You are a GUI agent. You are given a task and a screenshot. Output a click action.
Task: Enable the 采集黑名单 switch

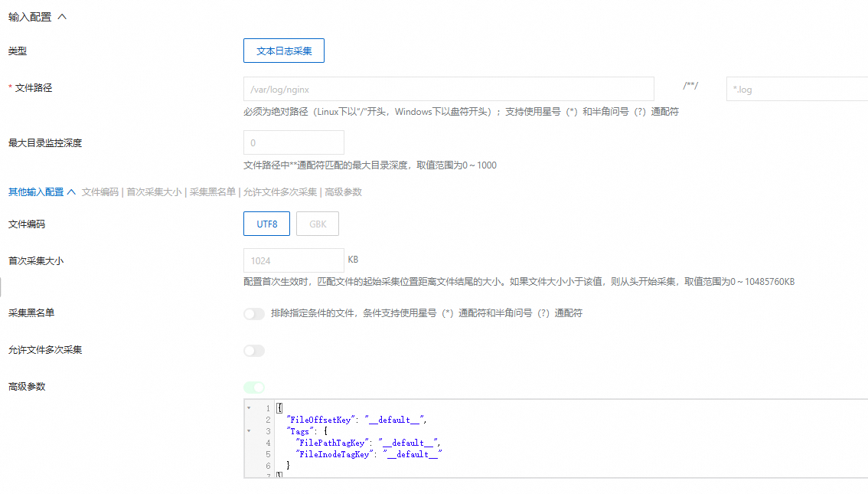pos(253,313)
